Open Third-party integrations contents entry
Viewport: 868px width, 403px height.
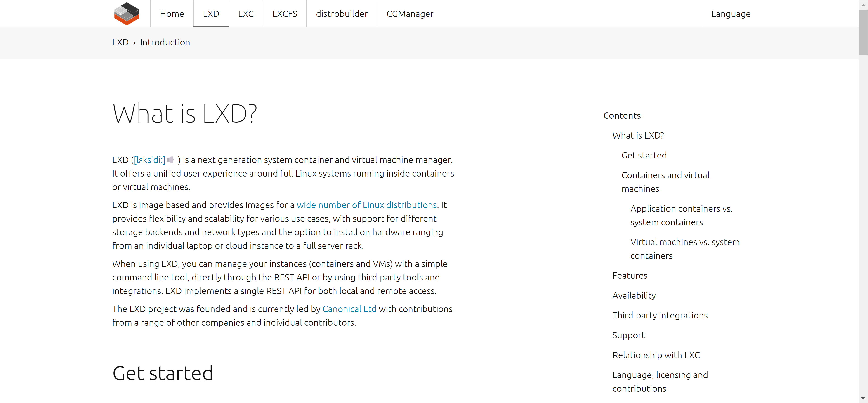[x=660, y=315]
